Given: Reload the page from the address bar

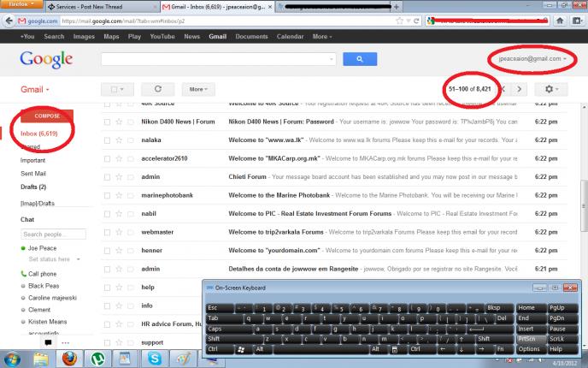Looking at the screenshot, I should [416, 21].
